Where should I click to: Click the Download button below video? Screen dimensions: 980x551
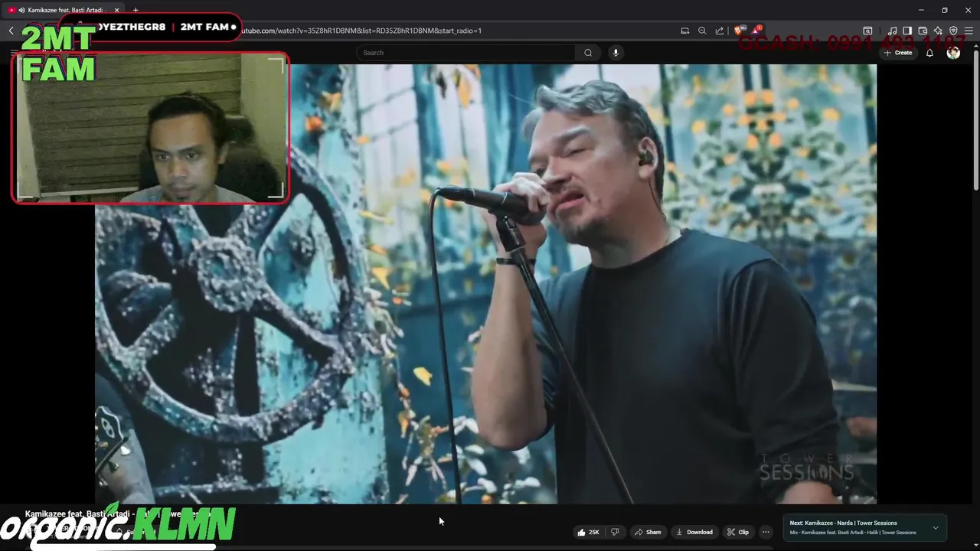[694, 532]
